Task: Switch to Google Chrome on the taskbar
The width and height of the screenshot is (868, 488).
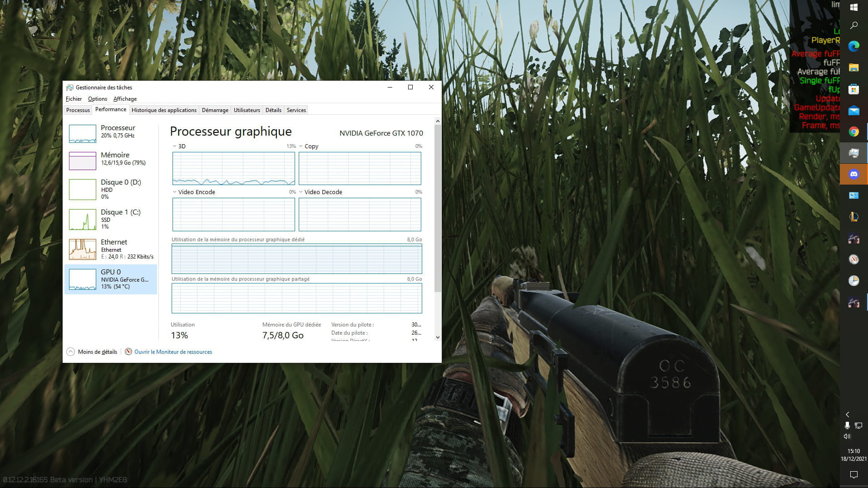Action: click(853, 132)
